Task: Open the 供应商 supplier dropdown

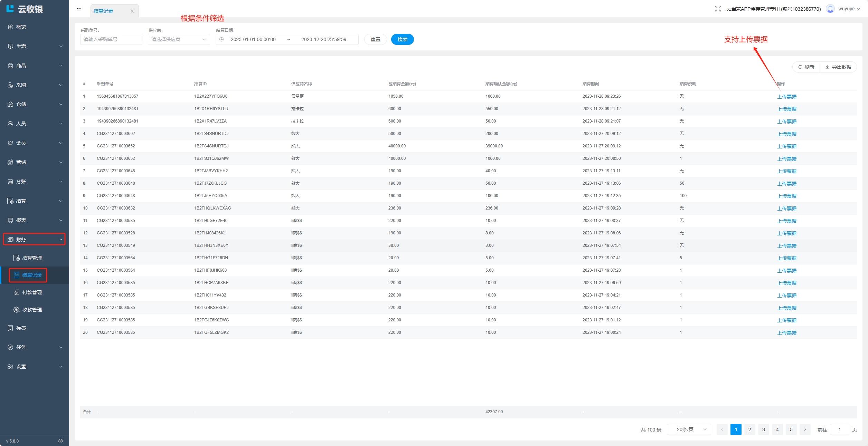Action: tap(179, 39)
